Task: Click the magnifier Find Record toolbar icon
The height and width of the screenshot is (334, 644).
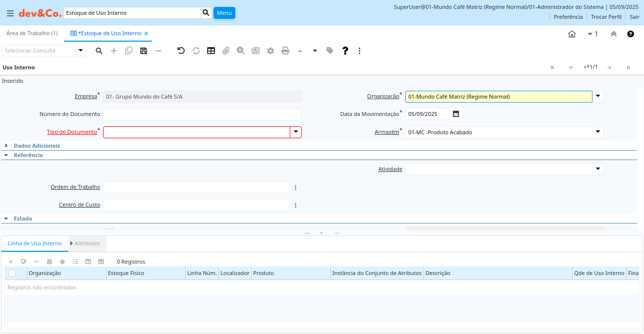Action: (x=99, y=51)
